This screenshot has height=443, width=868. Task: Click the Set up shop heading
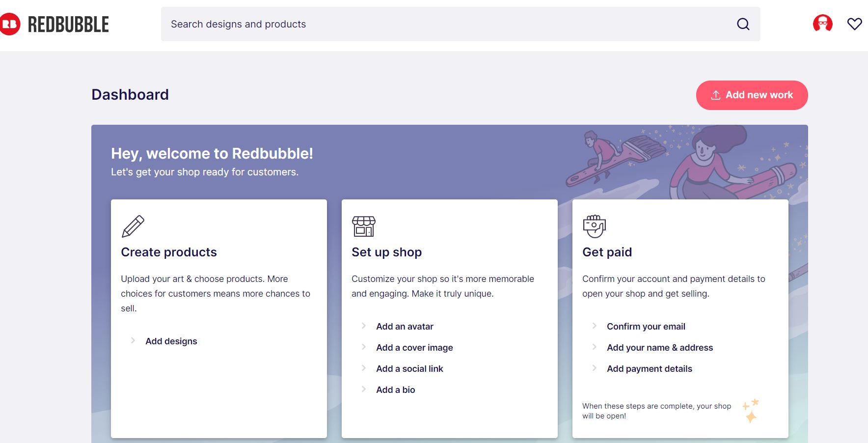coord(386,252)
